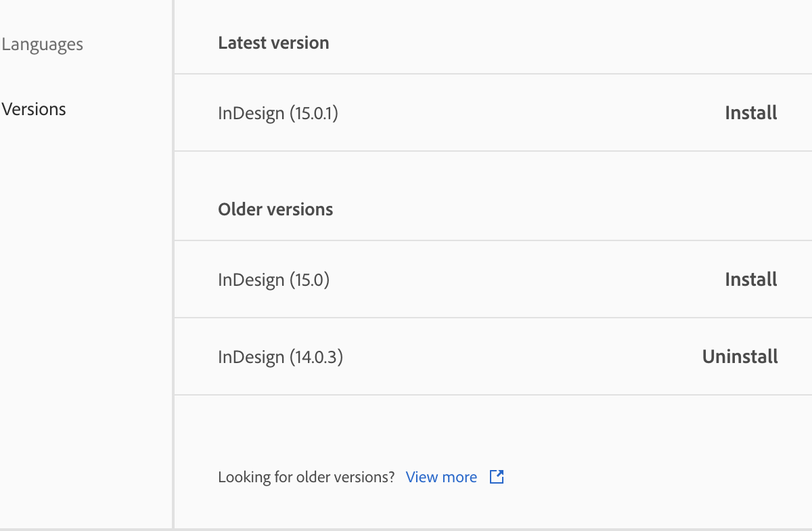Image resolution: width=812 pixels, height=531 pixels.
Task: Click the InDesign (15.0.1) version label
Action: 277,113
